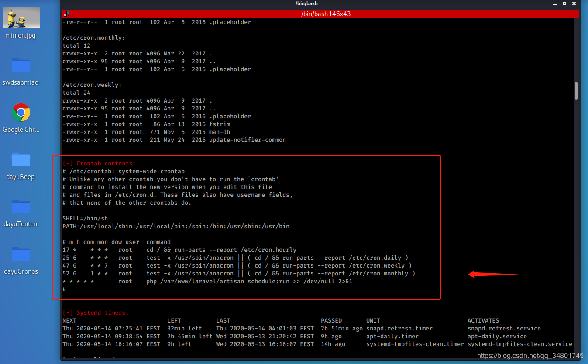Click the systemd-tmpfiles-clean.timer unit entry
This screenshot has width=588, height=364.
pos(415,344)
